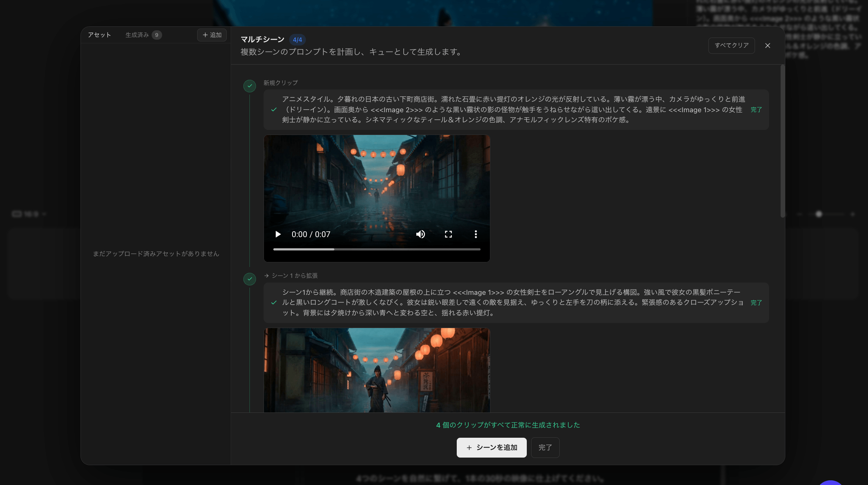The image size is (868, 485).
Task: Click the scene list vertical scrollbar
Action: [x=782, y=141]
